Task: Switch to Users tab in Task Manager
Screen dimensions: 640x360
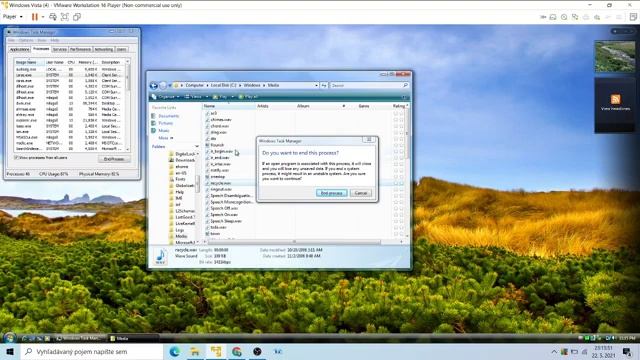Action: click(x=122, y=49)
